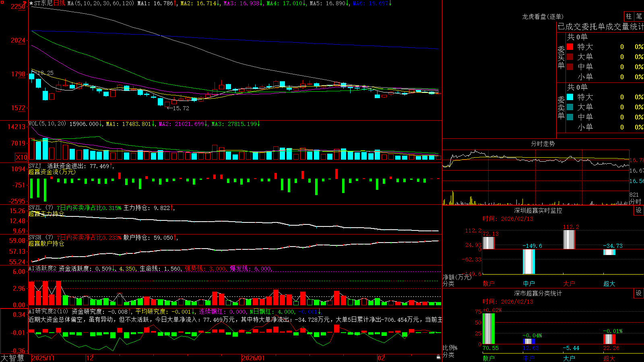Image resolution: width=644 pixels, height=362 pixels.
Task: Click the 02 month marker on time axis
Action: (x=381, y=358)
